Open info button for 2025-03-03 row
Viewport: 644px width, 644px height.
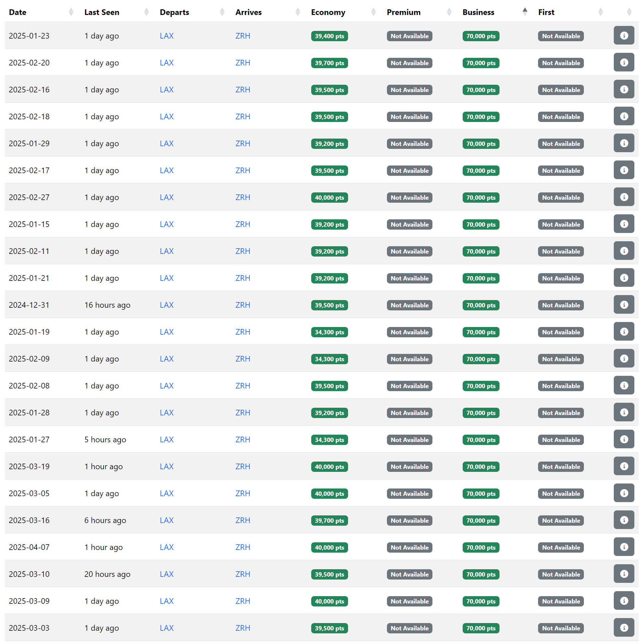pyautogui.click(x=624, y=628)
